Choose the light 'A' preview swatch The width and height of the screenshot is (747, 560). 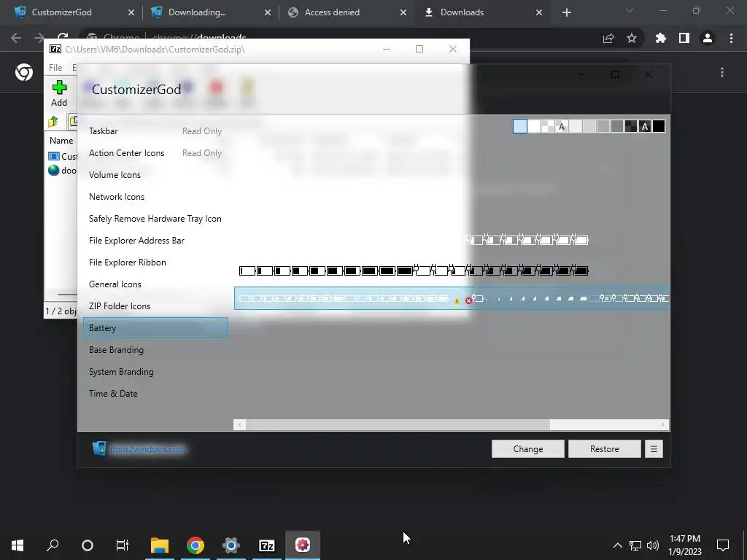[x=562, y=126]
